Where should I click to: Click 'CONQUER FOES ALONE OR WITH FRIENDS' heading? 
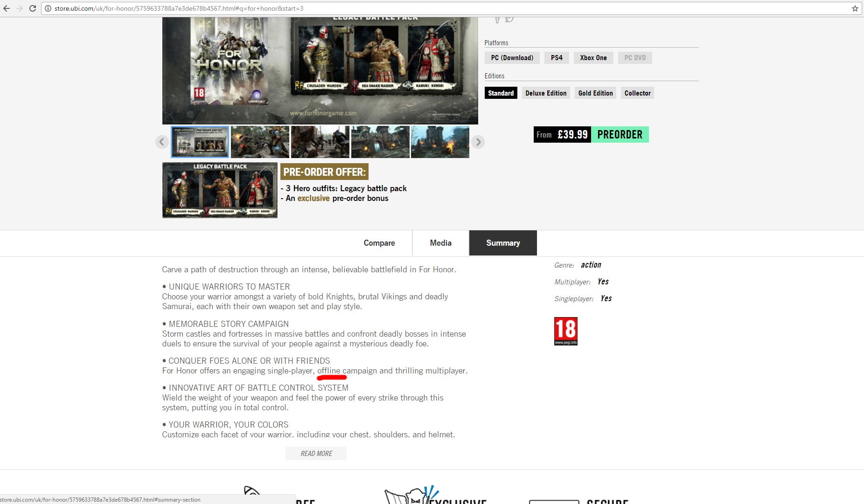click(x=249, y=361)
